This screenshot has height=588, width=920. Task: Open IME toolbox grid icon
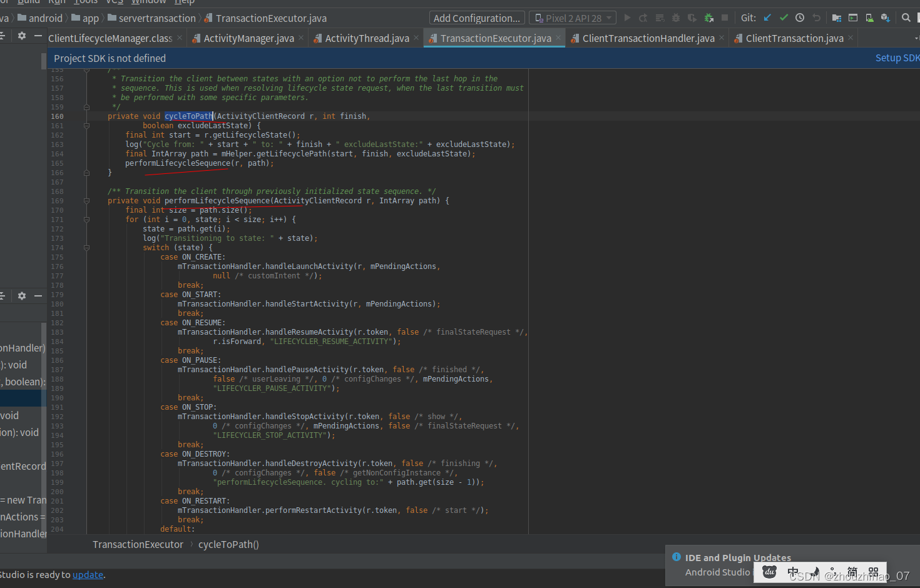tap(874, 572)
